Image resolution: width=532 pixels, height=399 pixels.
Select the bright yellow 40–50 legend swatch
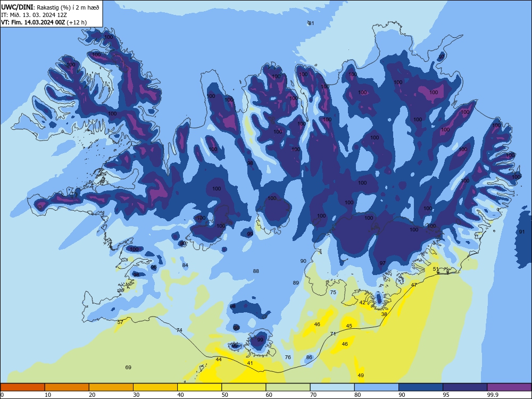coord(199,387)
